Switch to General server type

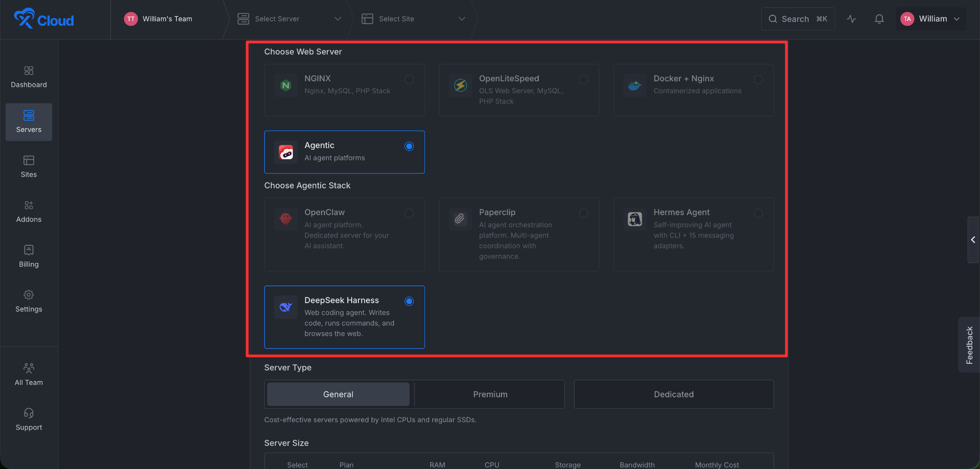click(x=338, y=394)
